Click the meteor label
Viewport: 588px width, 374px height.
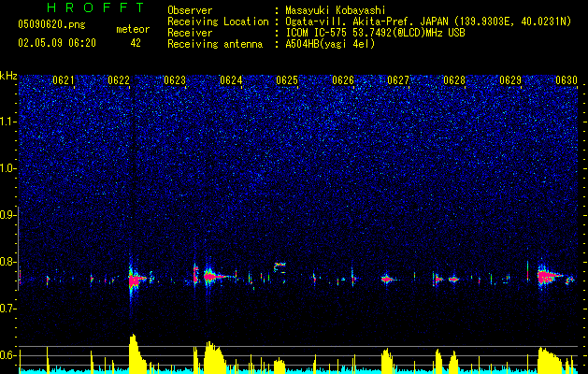click(x=133, y=29)
